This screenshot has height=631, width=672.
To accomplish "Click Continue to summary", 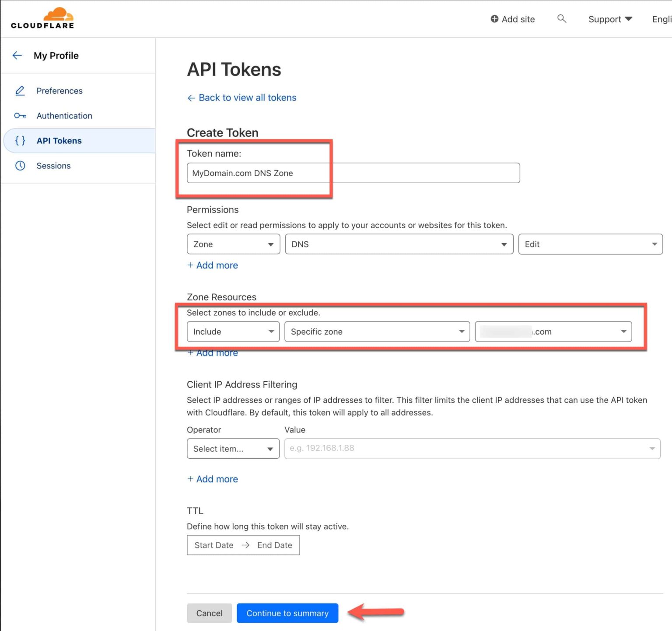I will (287, 613).
